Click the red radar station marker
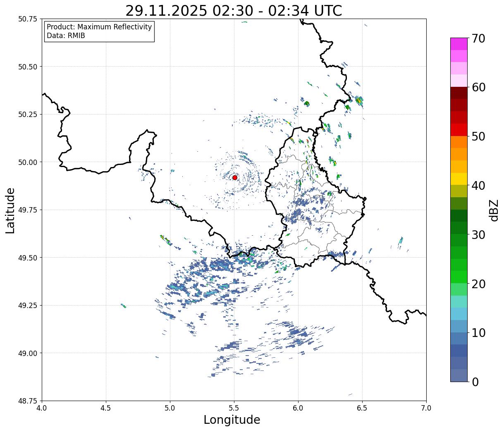 point(235,177)
